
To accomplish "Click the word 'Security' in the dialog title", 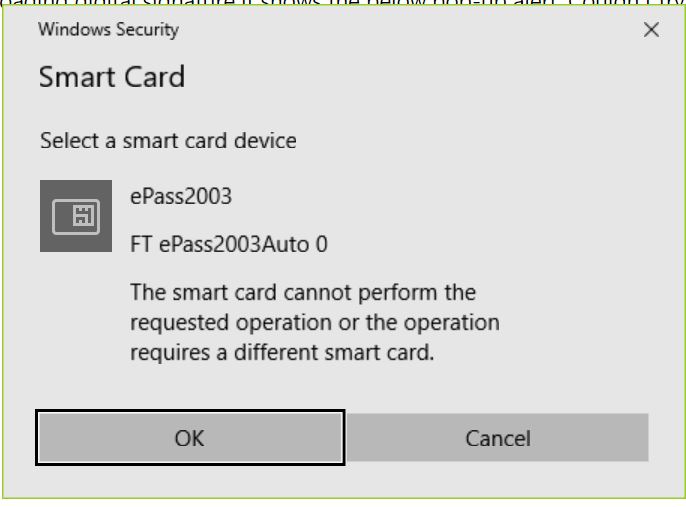I will pyautogui.click(x=147, y=30).
